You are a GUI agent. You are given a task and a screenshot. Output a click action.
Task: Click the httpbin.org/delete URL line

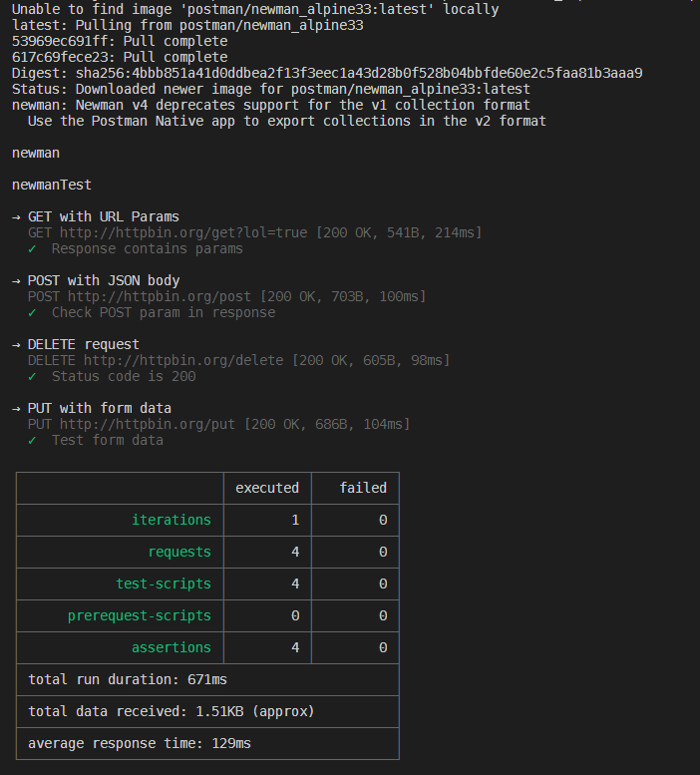[x=238, y=360]
